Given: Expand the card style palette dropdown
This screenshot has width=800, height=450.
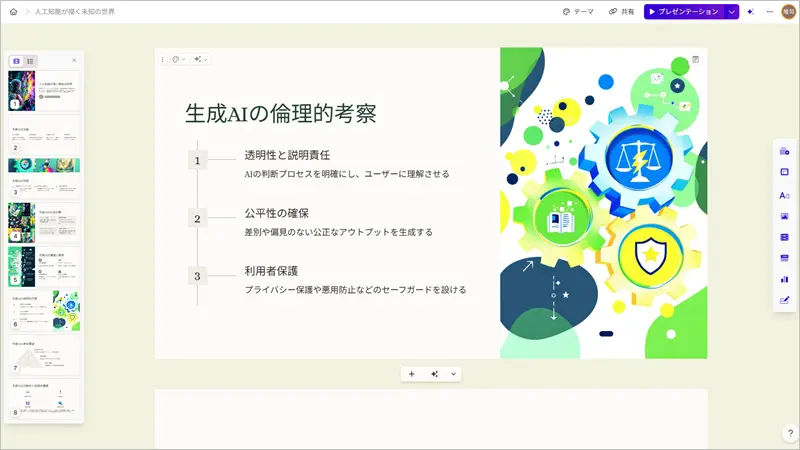Looking at the screenshot, I should click(179, 60).
